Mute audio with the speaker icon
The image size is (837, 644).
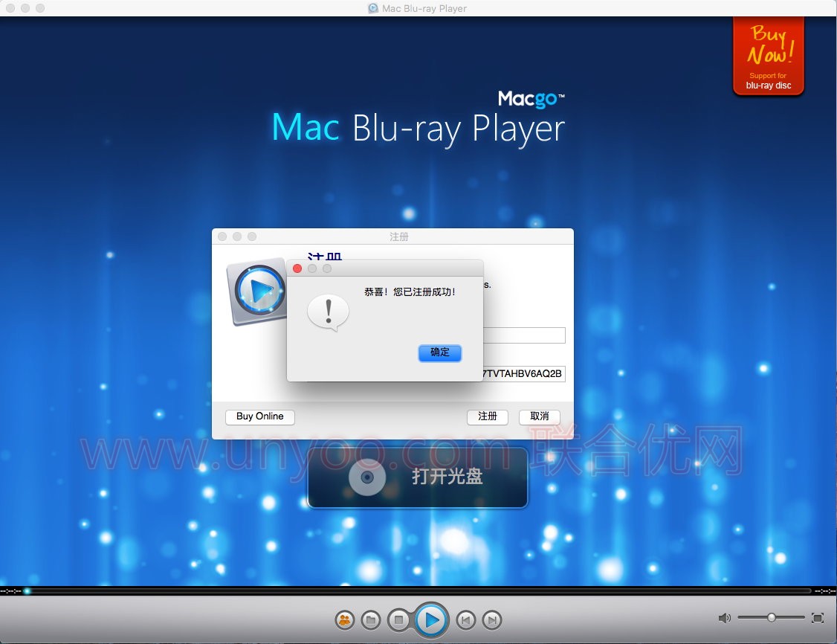pyautogui.click(x=724, y=618)
